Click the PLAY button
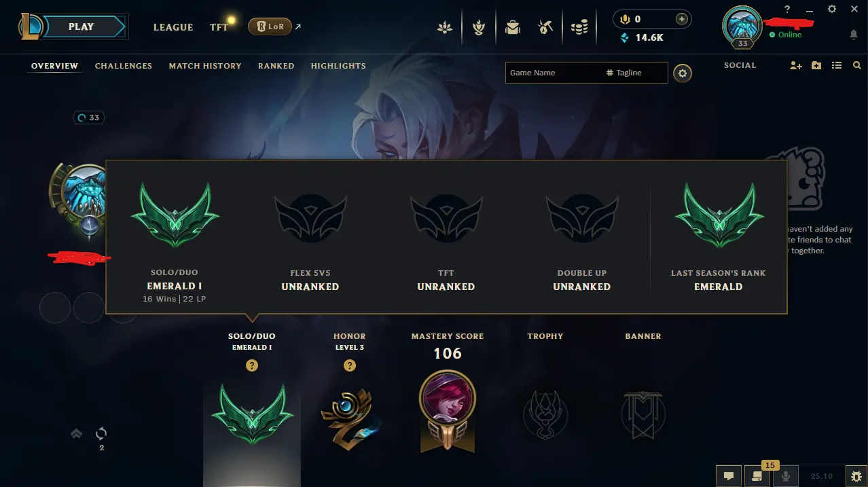The image size is (868, 487). 81,26
